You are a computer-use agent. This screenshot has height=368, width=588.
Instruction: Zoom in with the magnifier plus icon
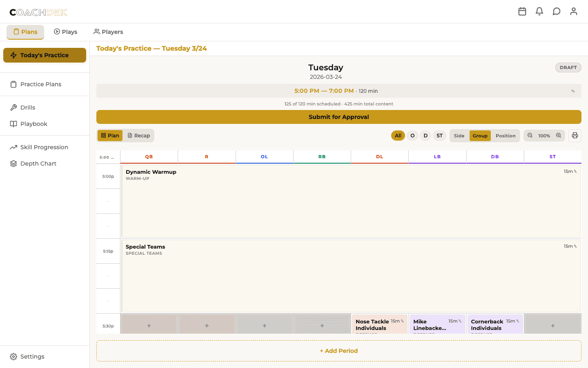coord(559,135)
